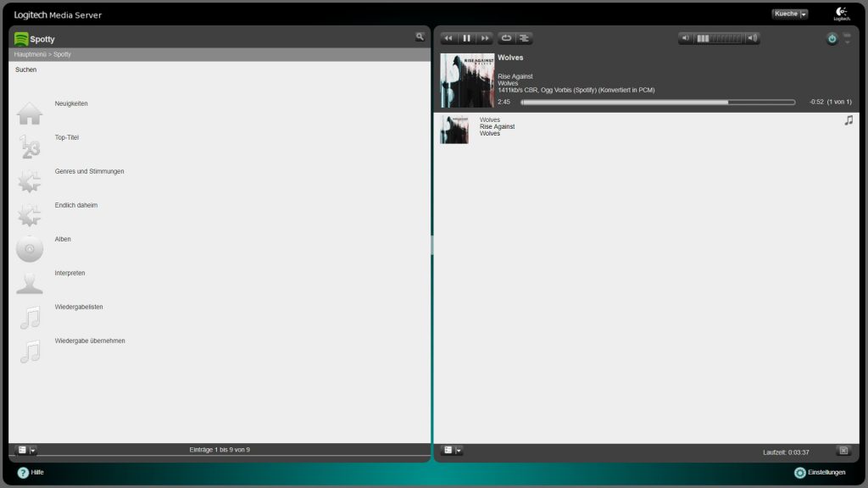This screenshot has width=868, height=488.
Task: Click the Wolves song title in player
Action: [510, 58]
